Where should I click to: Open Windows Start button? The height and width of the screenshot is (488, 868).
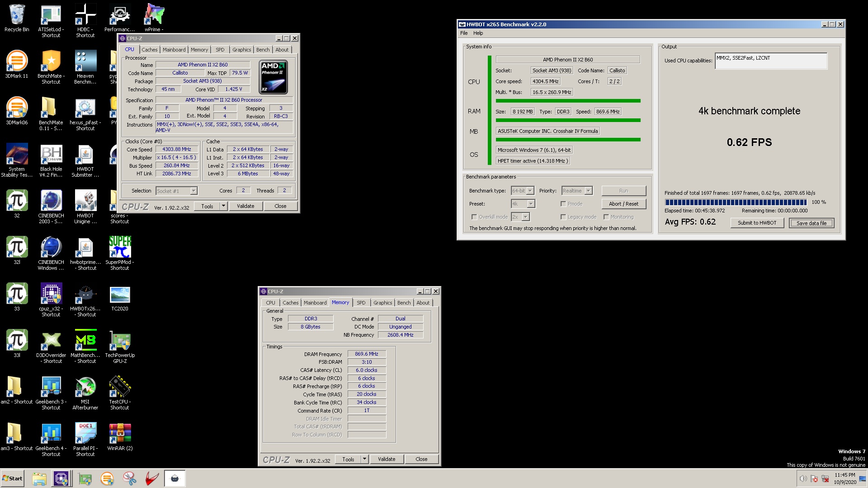pos(12,479)
